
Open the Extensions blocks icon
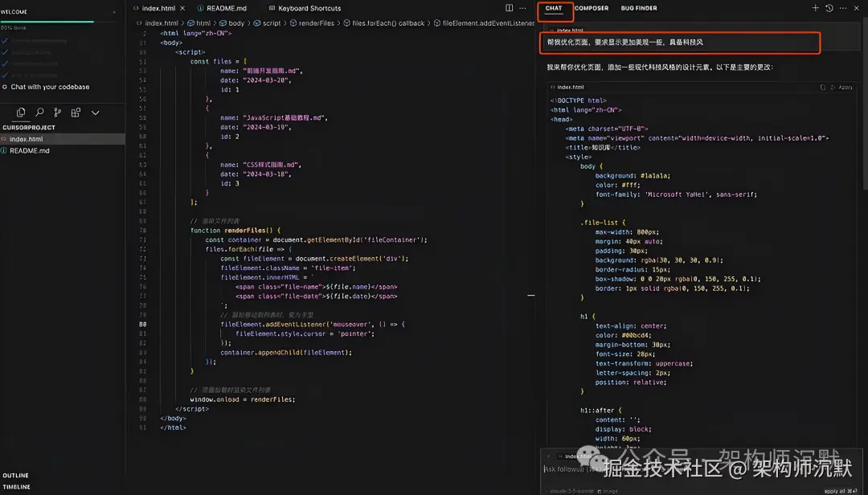click(76, 112)
